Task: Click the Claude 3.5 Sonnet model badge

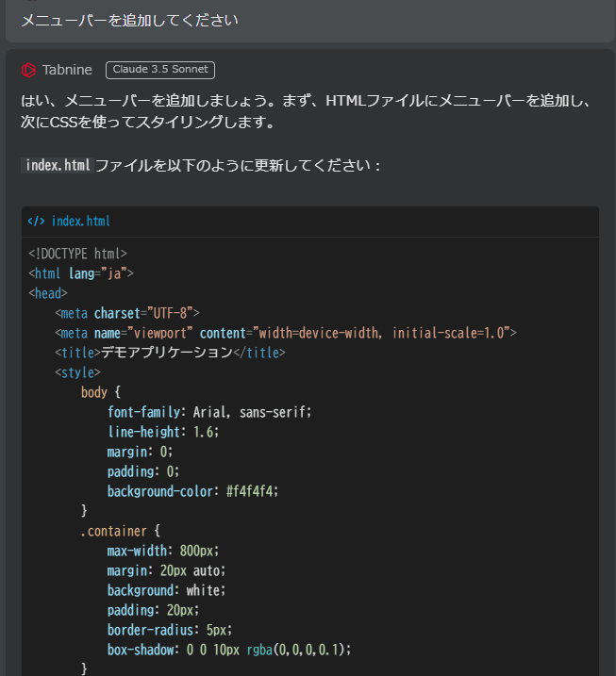Action: (160, 70)
